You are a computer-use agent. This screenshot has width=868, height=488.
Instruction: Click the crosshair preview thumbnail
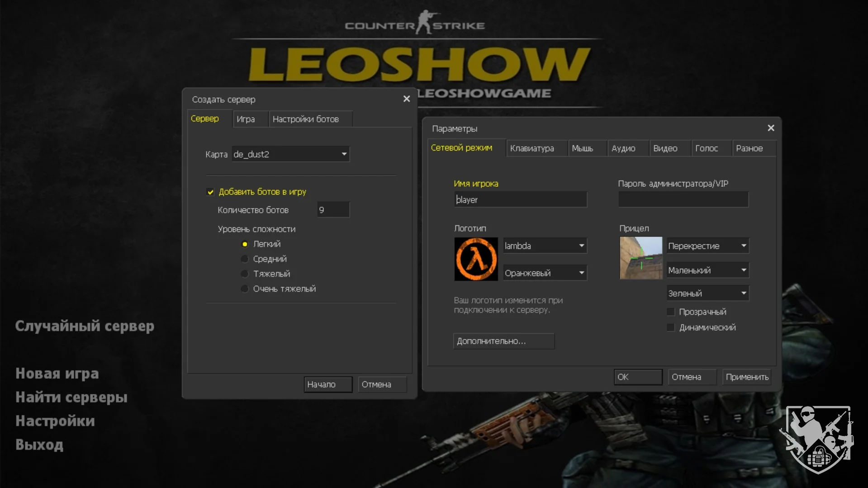pos(640,258)
